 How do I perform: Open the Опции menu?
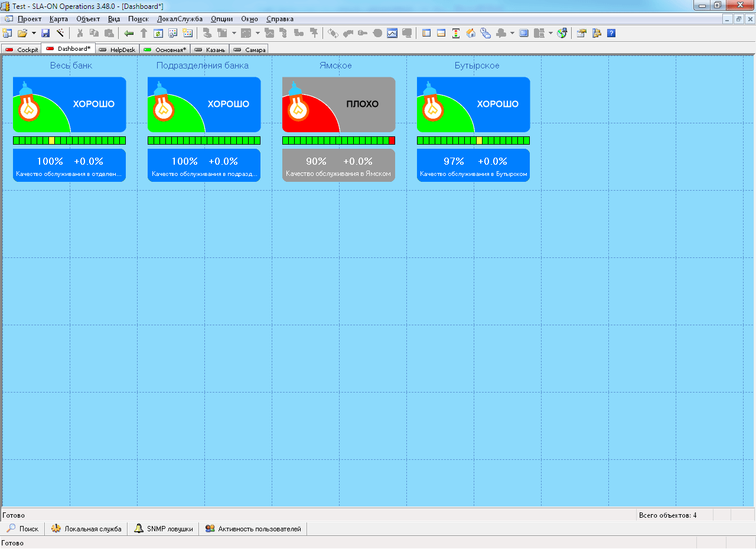coord(221,19)
